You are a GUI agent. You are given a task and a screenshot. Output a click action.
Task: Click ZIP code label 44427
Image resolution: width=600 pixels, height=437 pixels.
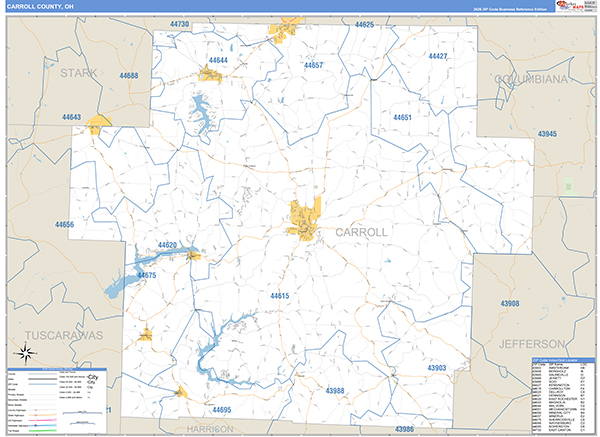point(438,56)
